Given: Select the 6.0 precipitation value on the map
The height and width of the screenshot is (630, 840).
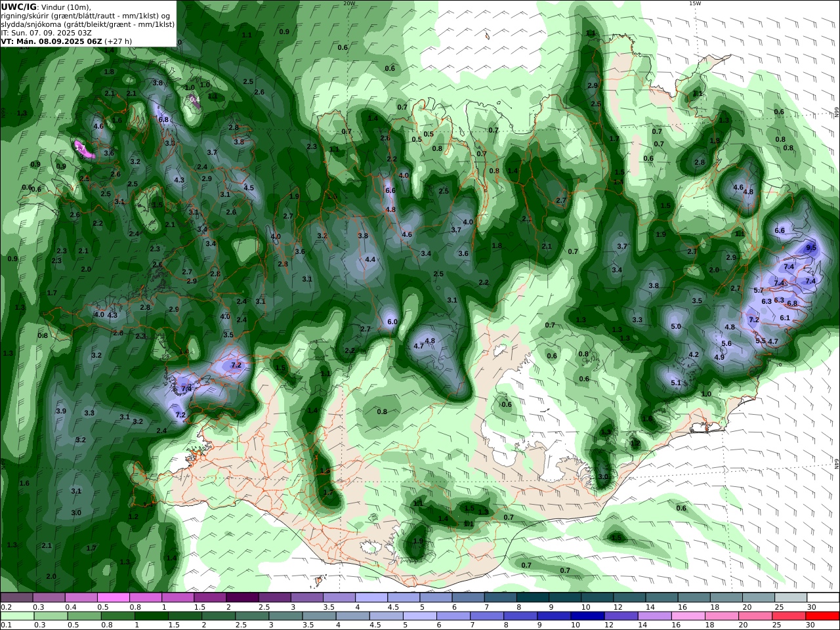Looking at the screenshot, I should tap(392, 322).
